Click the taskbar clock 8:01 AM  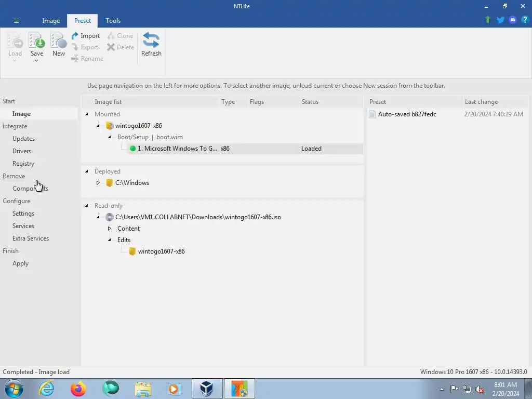[506, 389]
